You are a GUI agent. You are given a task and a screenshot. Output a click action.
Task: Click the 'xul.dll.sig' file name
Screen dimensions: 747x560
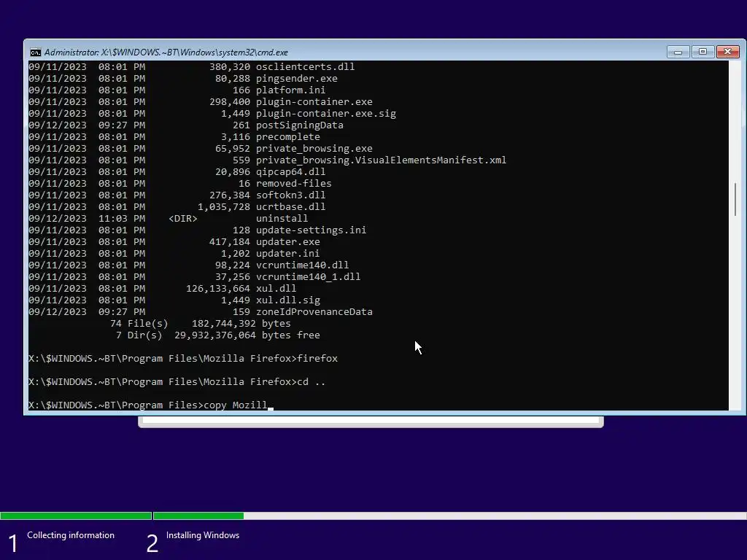(287, 300)
